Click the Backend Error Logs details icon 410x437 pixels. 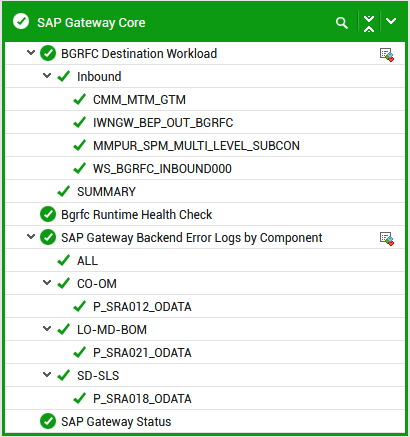click(x=387, y=239)
